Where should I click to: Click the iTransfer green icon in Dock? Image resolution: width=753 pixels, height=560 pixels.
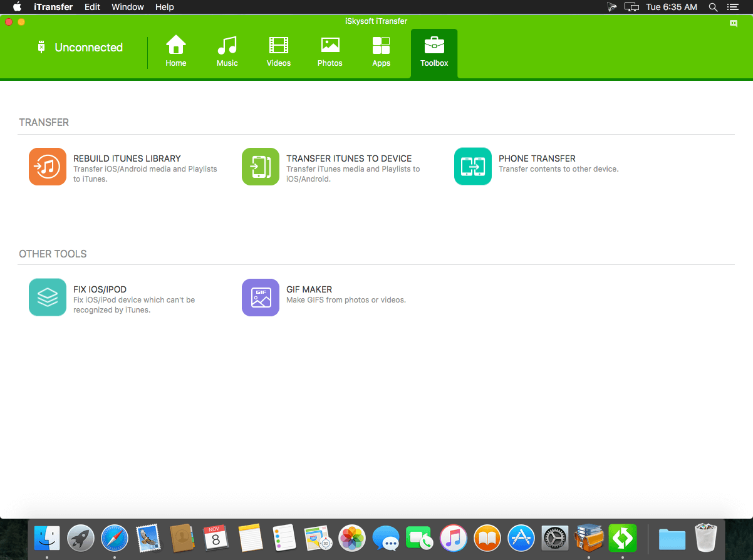[x=623, y=538]
